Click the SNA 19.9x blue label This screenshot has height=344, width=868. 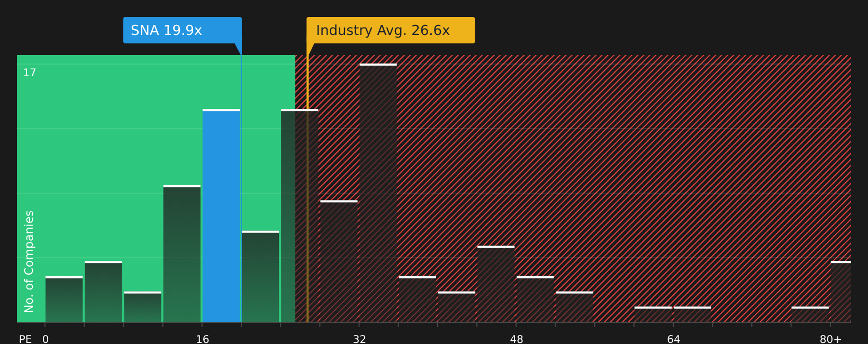coord(183,30)
